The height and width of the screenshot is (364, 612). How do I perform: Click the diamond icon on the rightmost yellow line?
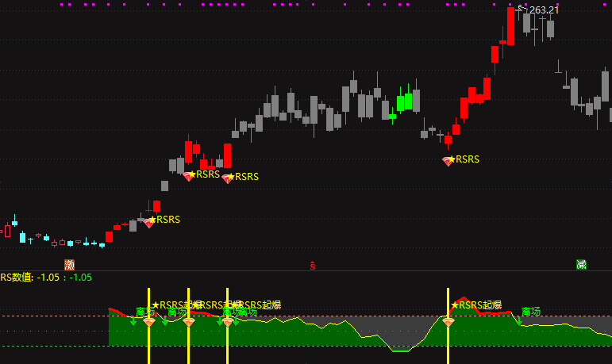[448, 322]
